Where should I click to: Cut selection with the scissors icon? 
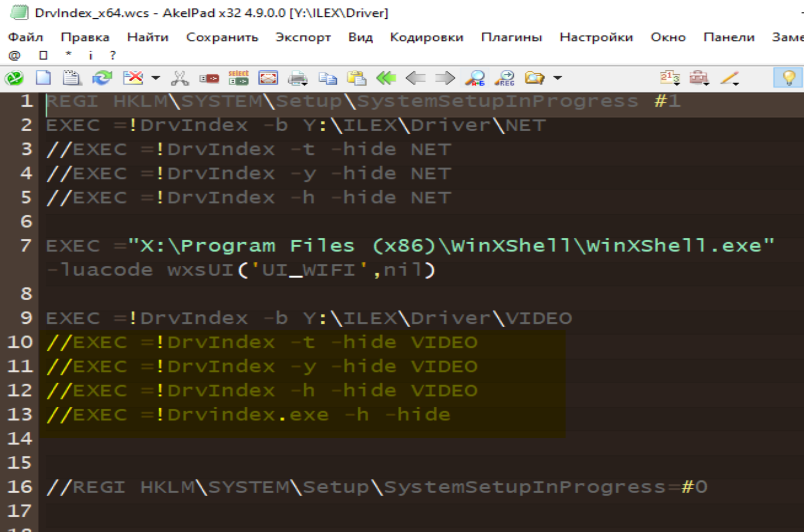pos(180,78)
